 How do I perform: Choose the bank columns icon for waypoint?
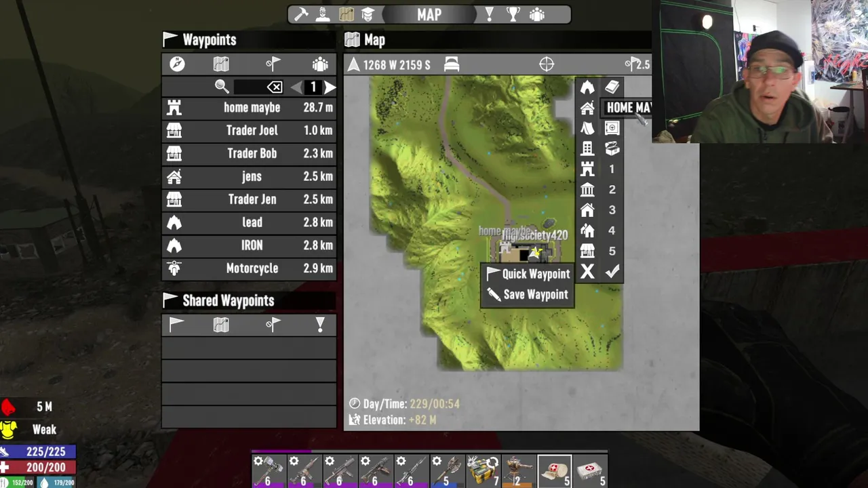coord(587,190)
